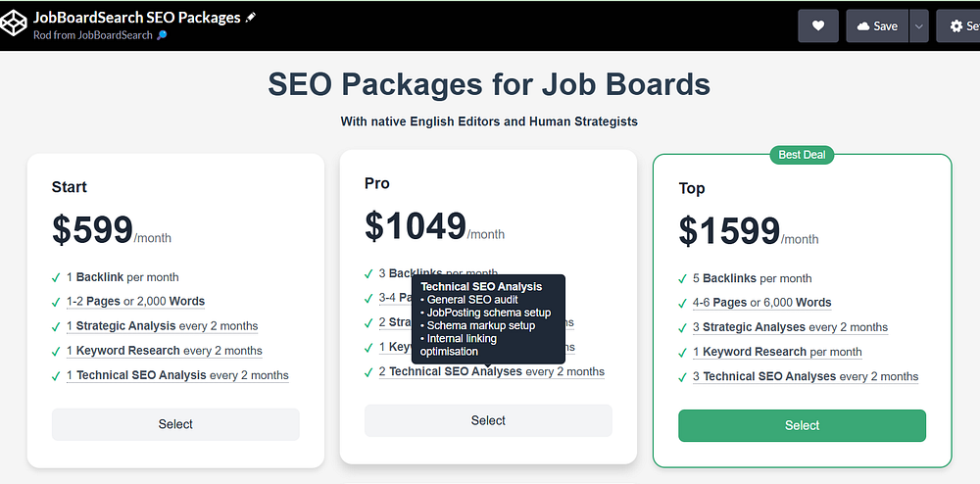Click the pen title JobBoardSearch SEO Packages

tap(136, 18)
